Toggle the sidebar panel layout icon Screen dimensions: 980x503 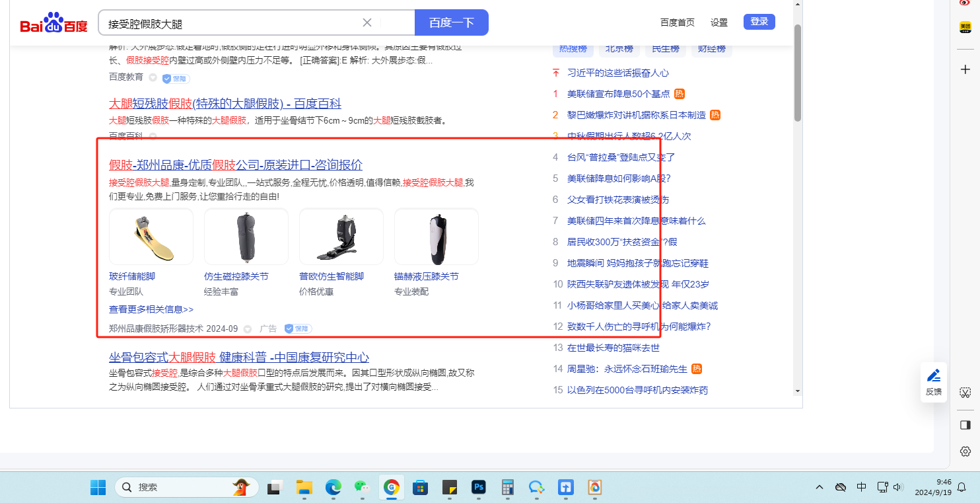click(x=965, y=424)
